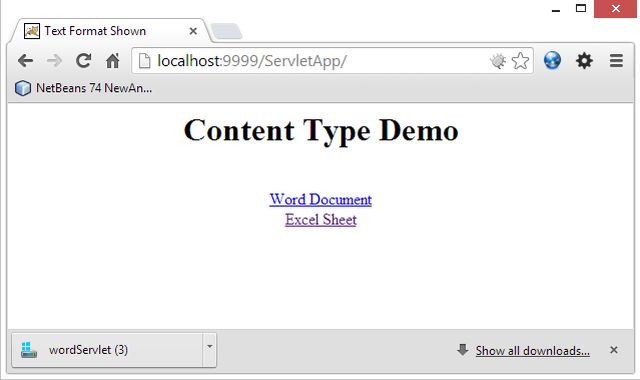640x380 pixels.
Task: Open the Chrome hamburger menu
Action: pyautogui.click(x=616, y=60)
